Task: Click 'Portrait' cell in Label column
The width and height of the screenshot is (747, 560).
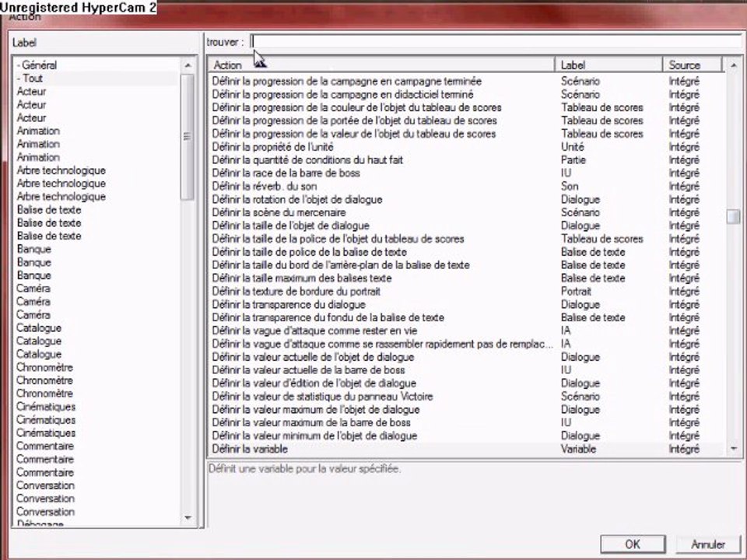Action: tap(576, 291)
